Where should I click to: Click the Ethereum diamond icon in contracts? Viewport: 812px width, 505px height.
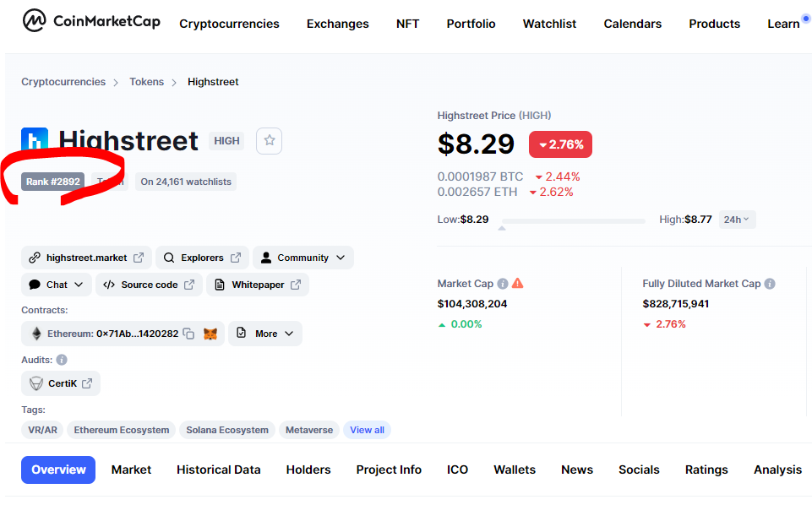point(36,334)
